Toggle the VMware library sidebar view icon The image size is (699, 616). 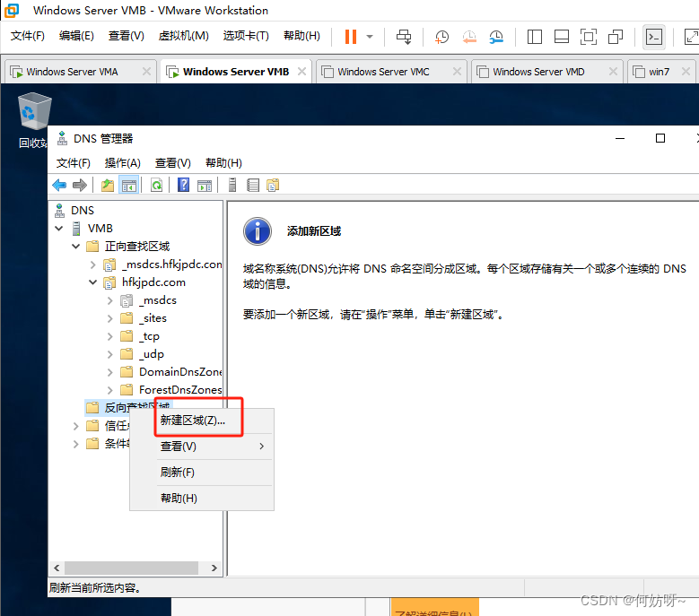pos(534,37)
